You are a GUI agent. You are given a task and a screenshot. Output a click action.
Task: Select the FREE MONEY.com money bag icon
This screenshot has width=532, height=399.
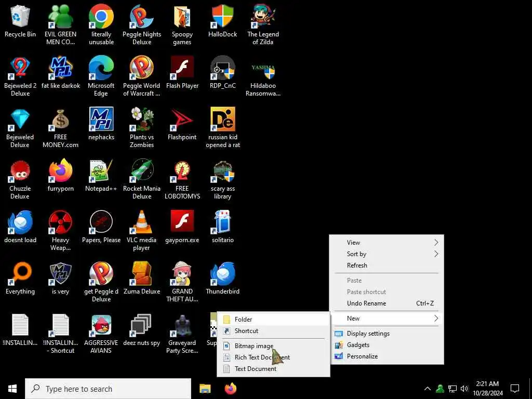pyautogui.click(x=60, y=128)
